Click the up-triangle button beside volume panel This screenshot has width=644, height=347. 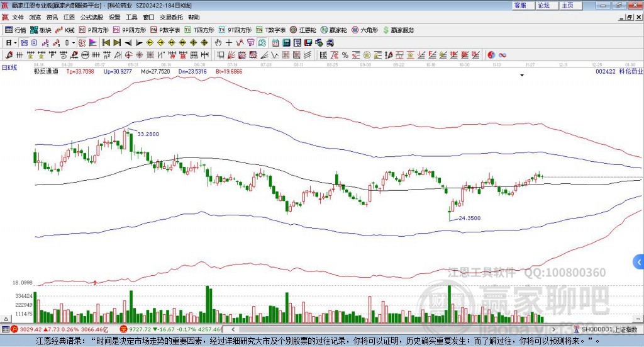coord(6,319)
